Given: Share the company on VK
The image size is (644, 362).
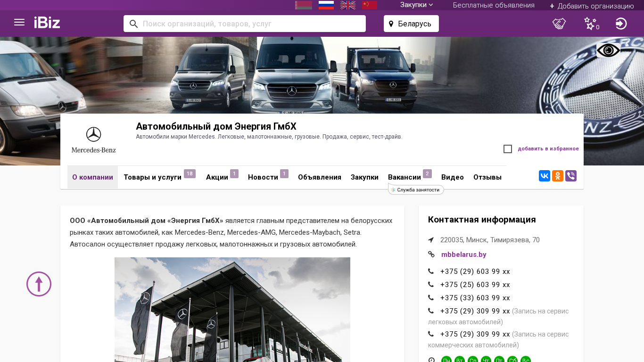Looking at the screenshot, I should coord(545,176).
